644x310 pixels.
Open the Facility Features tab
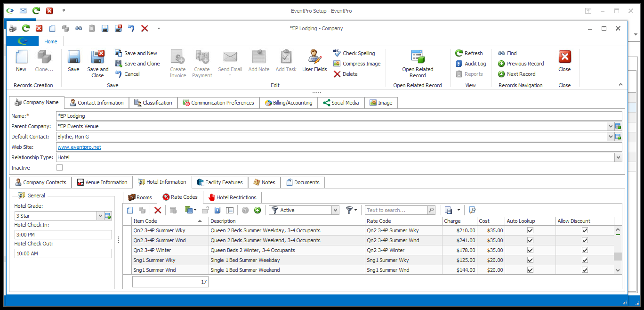220,182
